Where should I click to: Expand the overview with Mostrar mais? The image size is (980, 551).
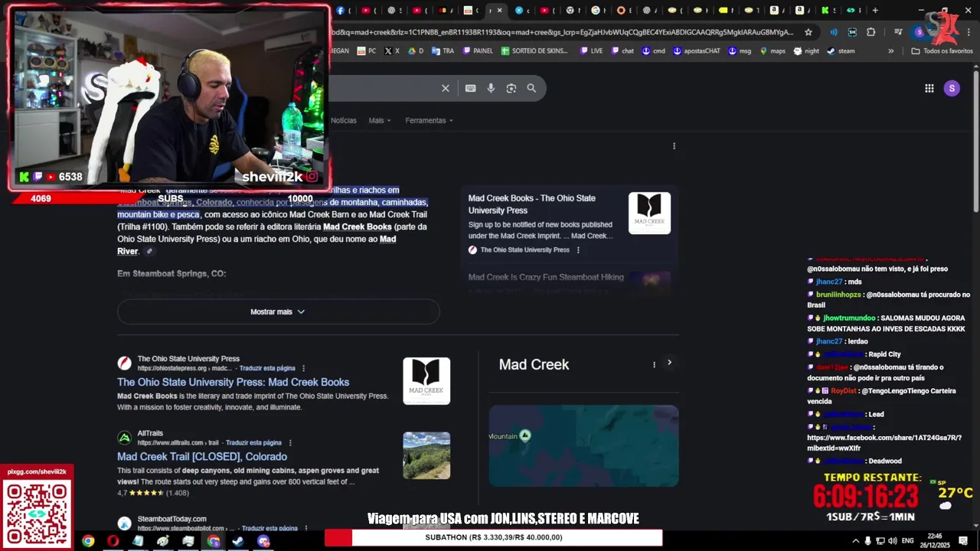click(x=278, y=311)
